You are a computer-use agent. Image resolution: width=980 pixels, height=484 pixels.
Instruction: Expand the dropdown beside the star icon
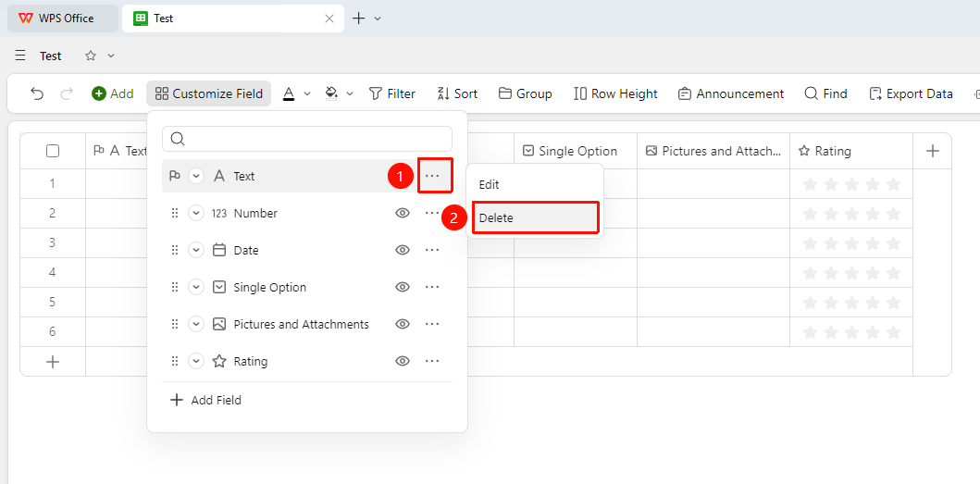click(x=111, y=56)
